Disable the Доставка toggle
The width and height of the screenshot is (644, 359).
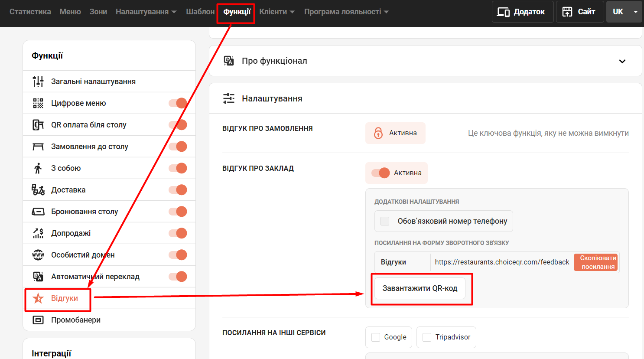click(178, 190)
